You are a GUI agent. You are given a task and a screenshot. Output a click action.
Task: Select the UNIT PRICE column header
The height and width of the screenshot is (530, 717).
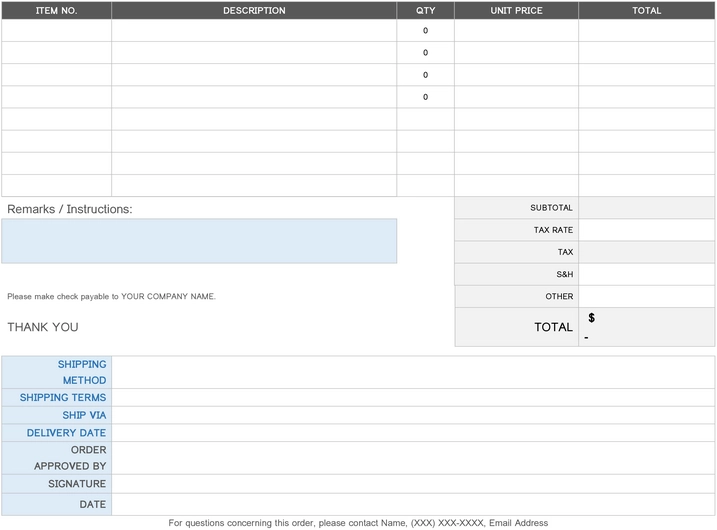point(516,11)
